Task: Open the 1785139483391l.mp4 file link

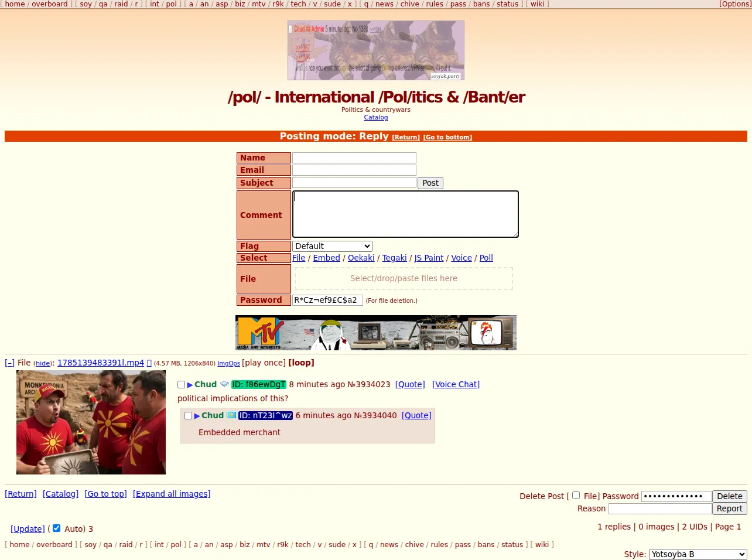Action: [x=101, y=363]
